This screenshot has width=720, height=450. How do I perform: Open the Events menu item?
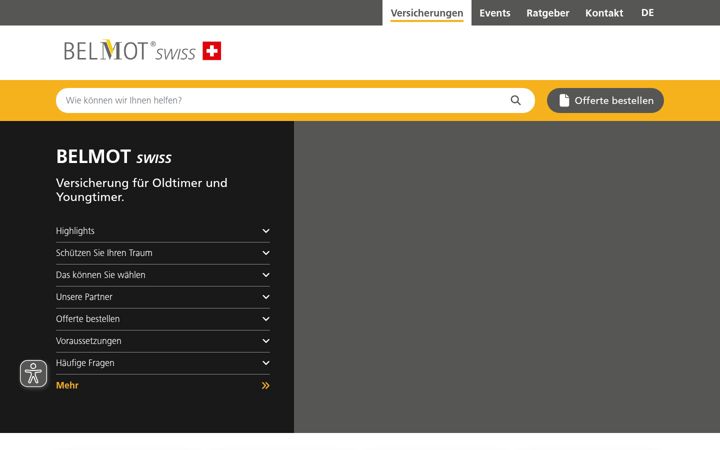point(495,13)
